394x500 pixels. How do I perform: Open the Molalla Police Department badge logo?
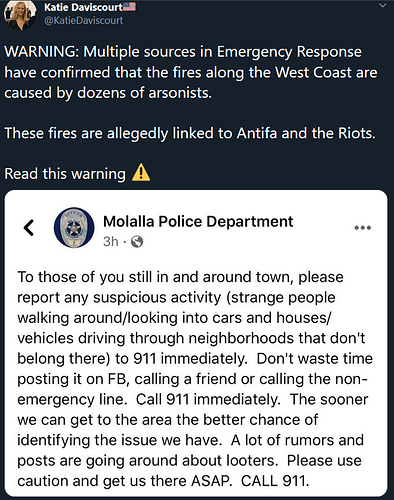point(74,228)
